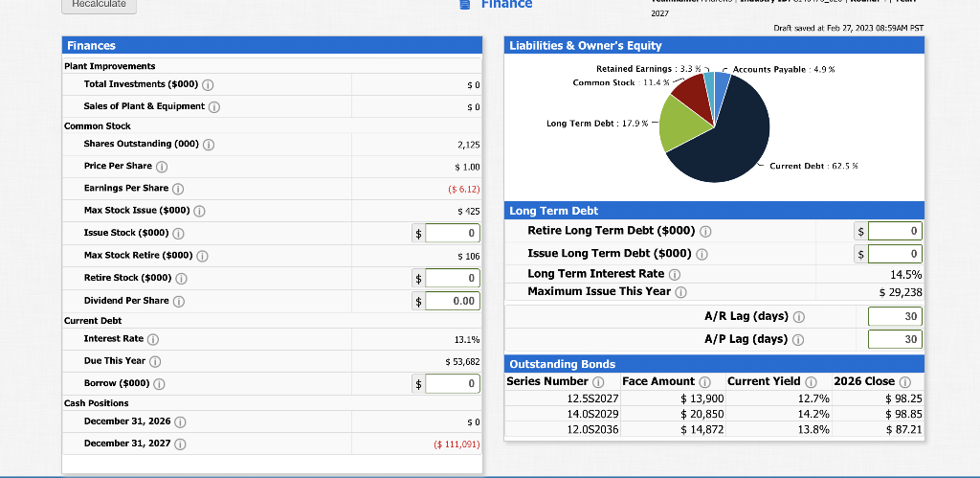Focus the A/P Lag days field

[x=895, y=339]
